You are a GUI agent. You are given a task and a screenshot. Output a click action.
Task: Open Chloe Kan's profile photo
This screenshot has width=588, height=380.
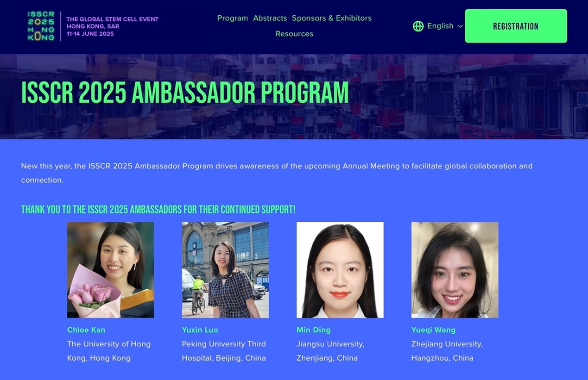[x=110, y=270]
